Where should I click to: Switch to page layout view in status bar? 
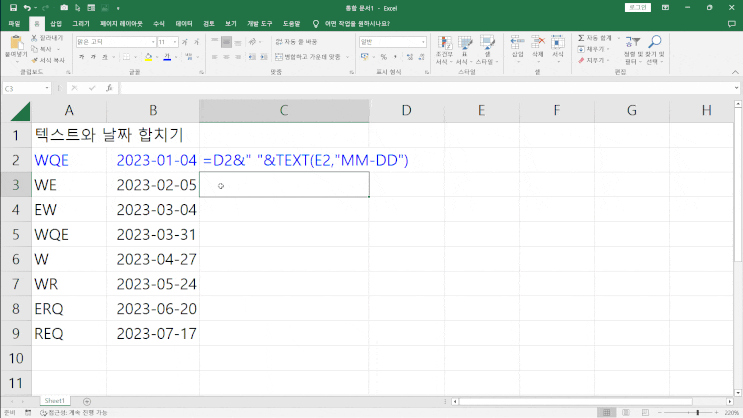[626, 412]
